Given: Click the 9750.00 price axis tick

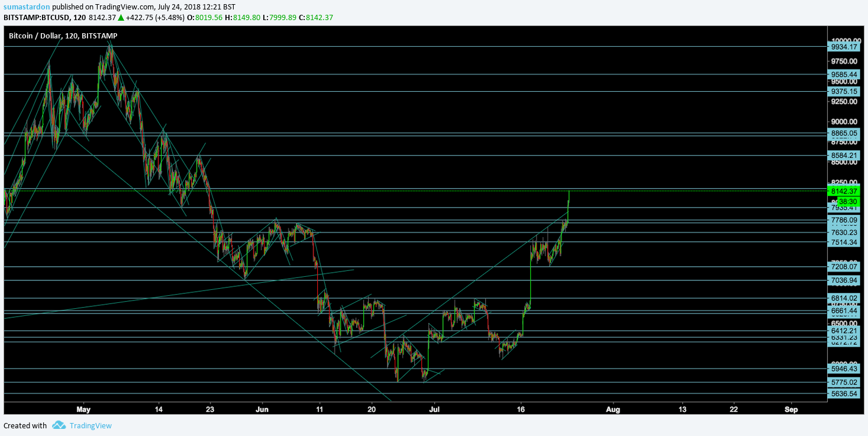Looking at the screenshot, I should point(844,61).
